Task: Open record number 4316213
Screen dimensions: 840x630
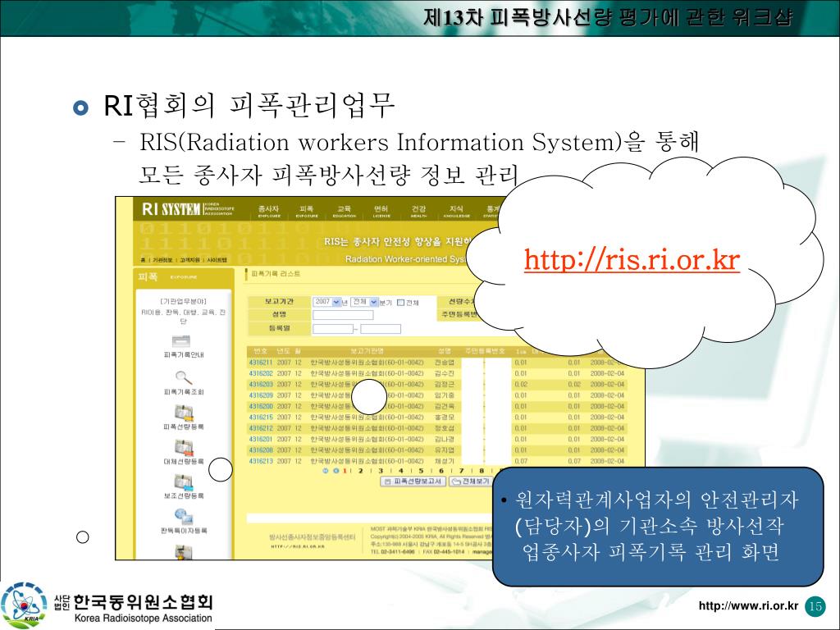Action: click(x=261, y=461)
